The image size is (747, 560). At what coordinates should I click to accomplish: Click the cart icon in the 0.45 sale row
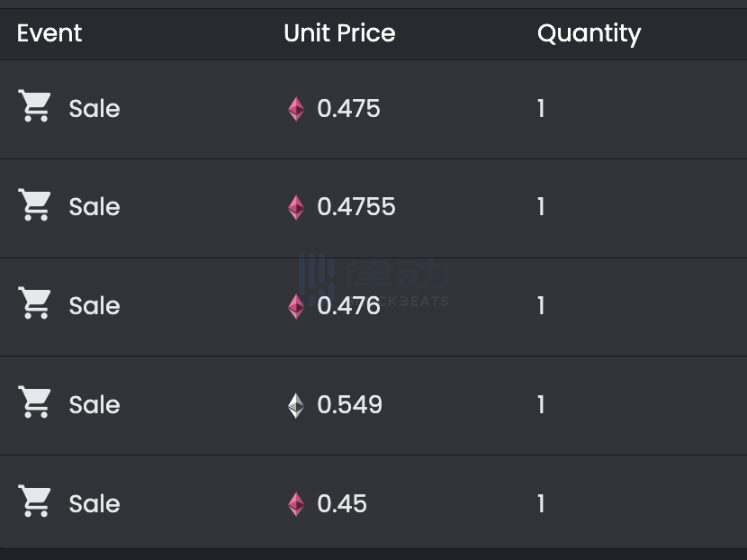(x=36, y=502)
